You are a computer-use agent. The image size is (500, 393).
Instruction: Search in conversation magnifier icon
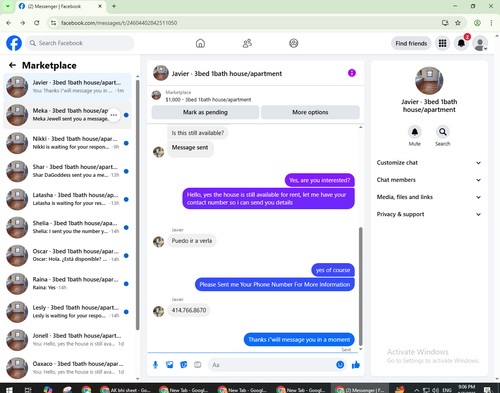[443, 132]
